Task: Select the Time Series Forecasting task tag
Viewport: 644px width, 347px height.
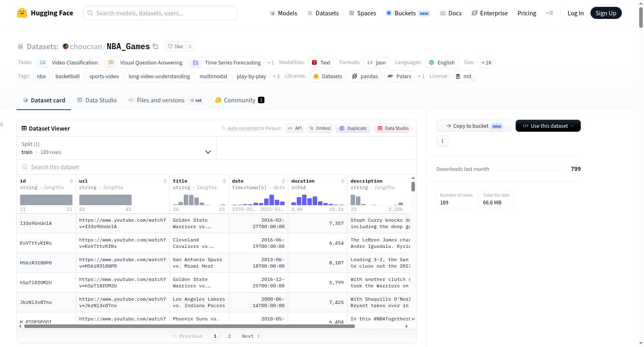Action: click(x=227, y=62)
